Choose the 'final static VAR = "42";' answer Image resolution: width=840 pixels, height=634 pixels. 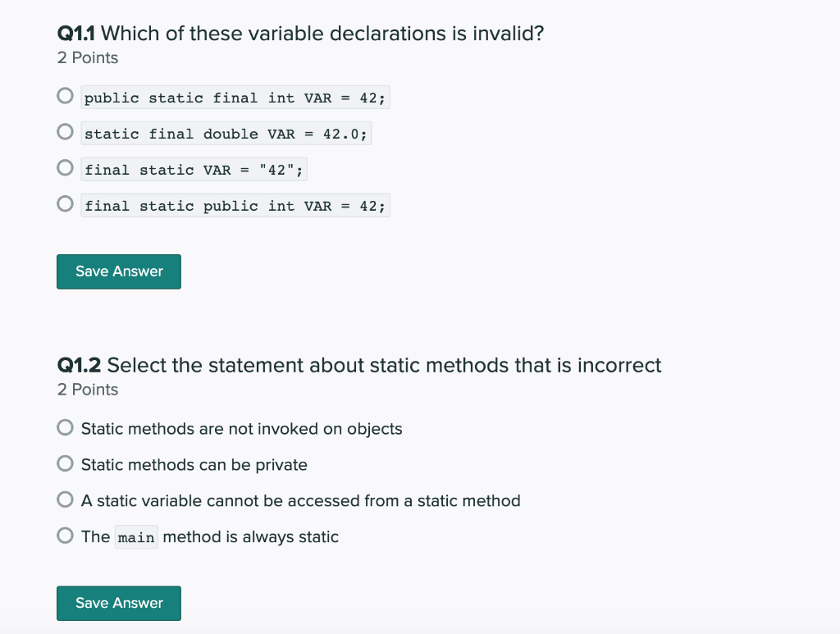[x=65, y=168]
